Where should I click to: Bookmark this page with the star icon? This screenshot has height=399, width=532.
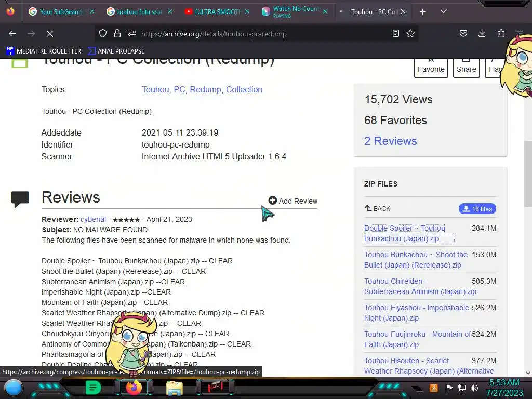[x=410, y=33]
